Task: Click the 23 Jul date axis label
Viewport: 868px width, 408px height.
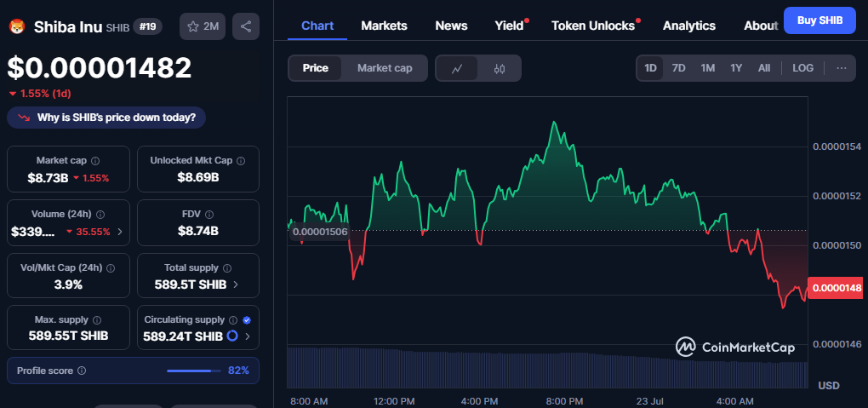Action: (650, 401)
